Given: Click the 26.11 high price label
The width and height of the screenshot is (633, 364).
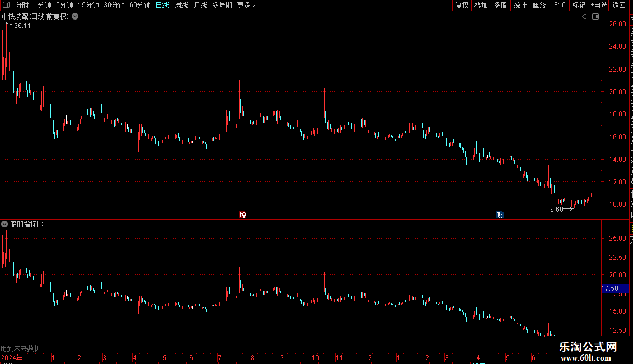Looking at the screenshot, I should 22,25.
